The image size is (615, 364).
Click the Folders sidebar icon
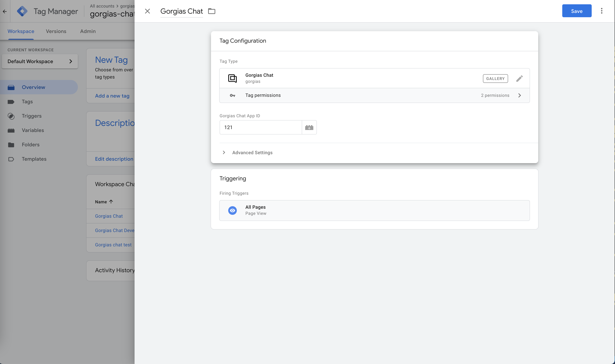[11, 145]
